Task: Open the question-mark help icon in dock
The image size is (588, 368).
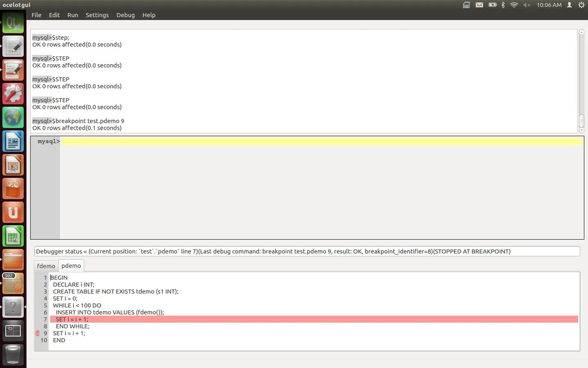Action: [13, 307]
